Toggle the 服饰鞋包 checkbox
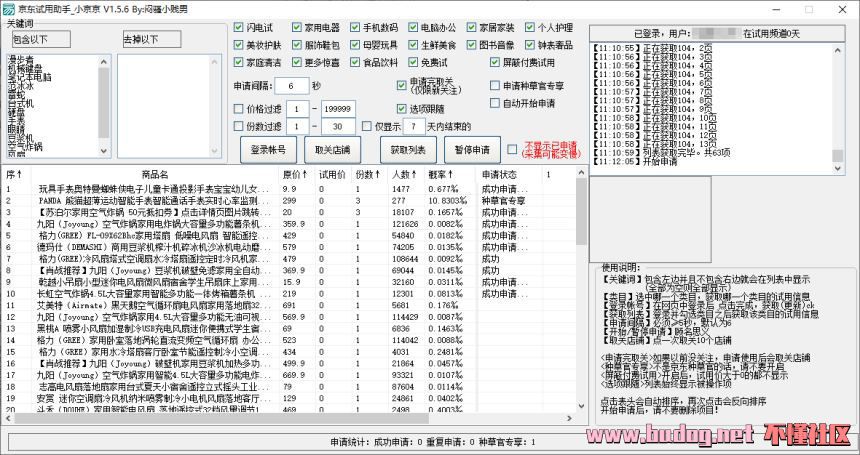860x455 pixels. point(297,45)
